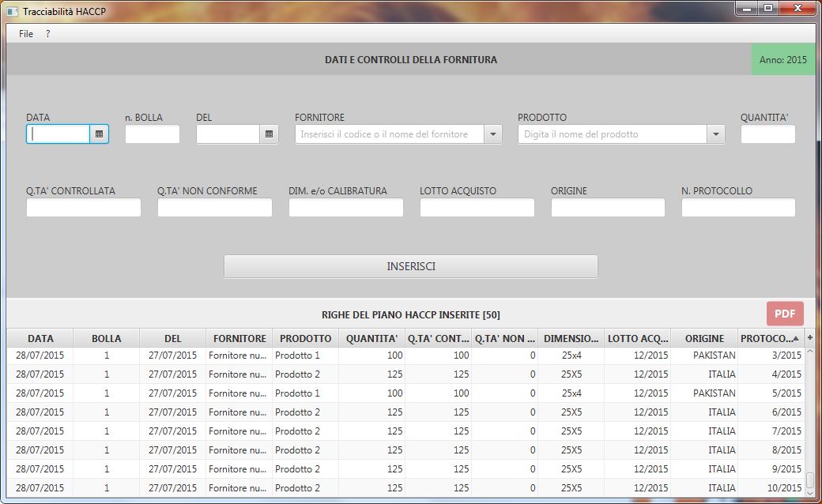Open the File menu
The image size is (822, 504).
26,34
